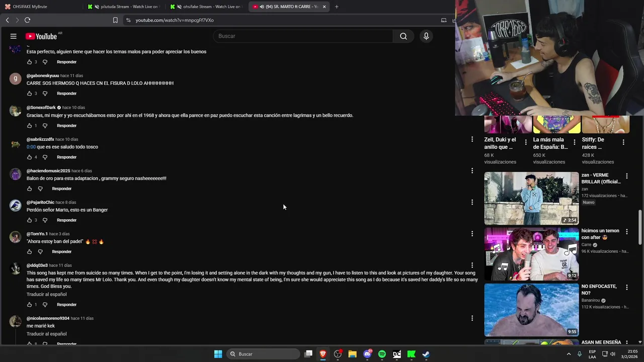The height and width of the screenshot is (362, 644).
Task: Open @TomYo.1 profile avatar
Action: click(16, 237)
